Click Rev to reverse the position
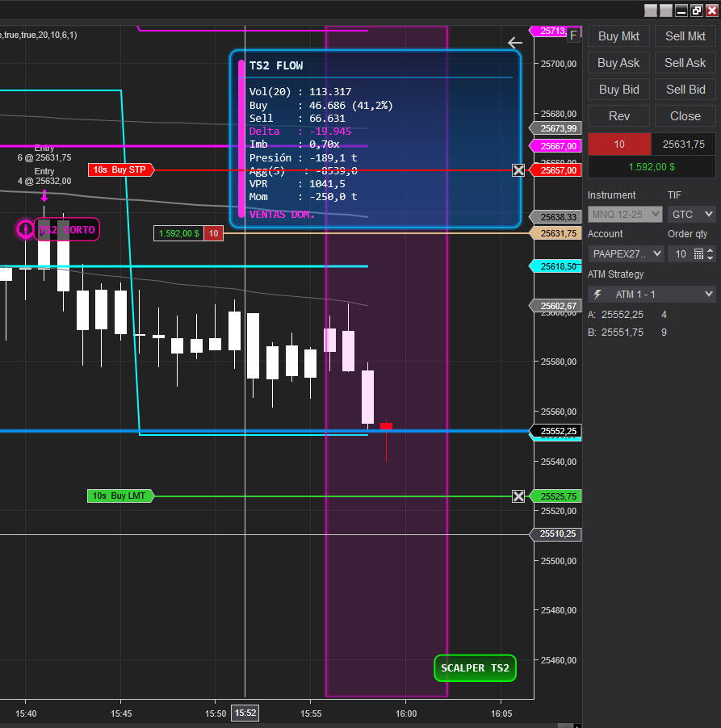721x728 pixels. point(619,116)
